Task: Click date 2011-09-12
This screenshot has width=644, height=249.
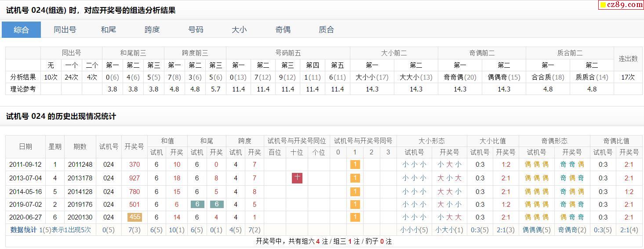Action: [x=25, y=165]
